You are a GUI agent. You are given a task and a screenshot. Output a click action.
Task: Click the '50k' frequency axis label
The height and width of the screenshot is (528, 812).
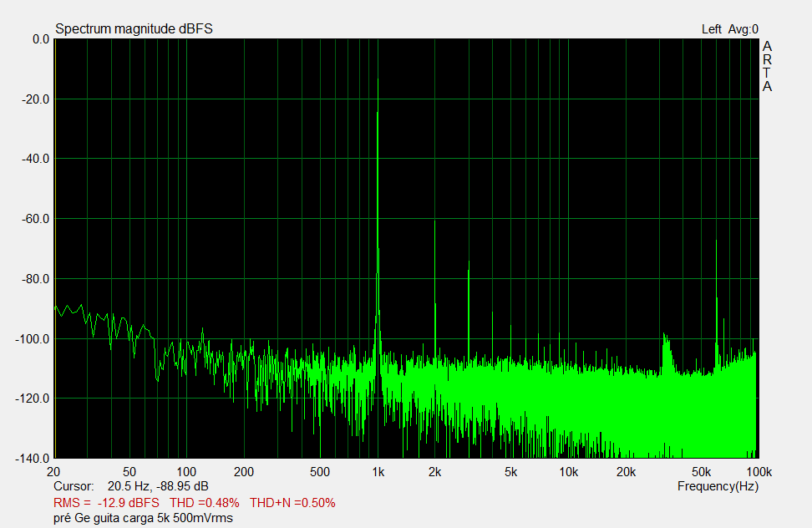point(701,472)
